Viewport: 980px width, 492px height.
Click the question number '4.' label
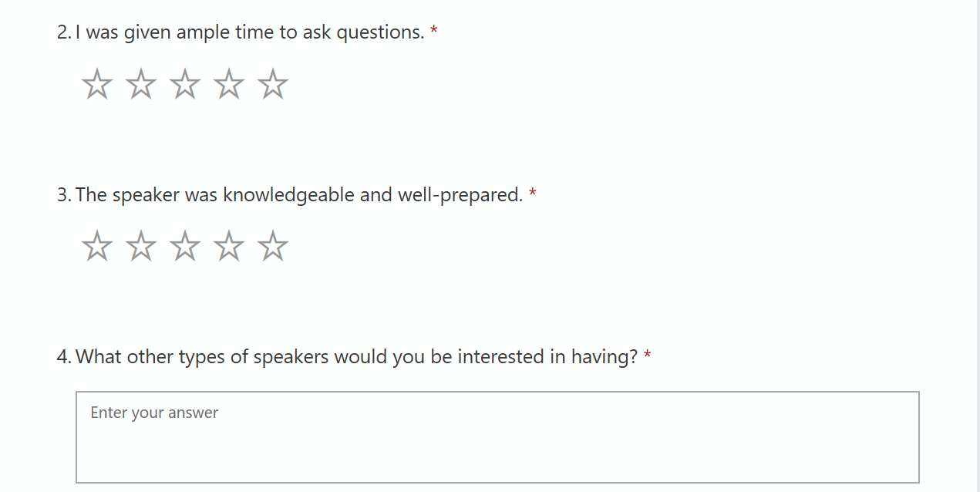click(64, 357)
